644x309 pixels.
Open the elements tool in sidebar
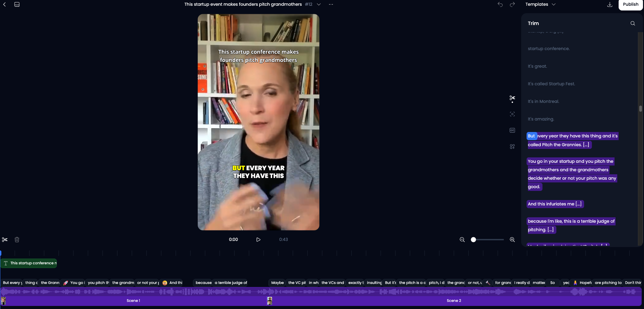(512, 147)
